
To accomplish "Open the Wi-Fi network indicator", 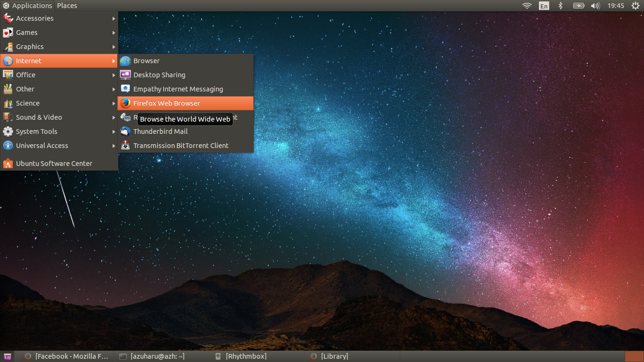I will [527, 6].
